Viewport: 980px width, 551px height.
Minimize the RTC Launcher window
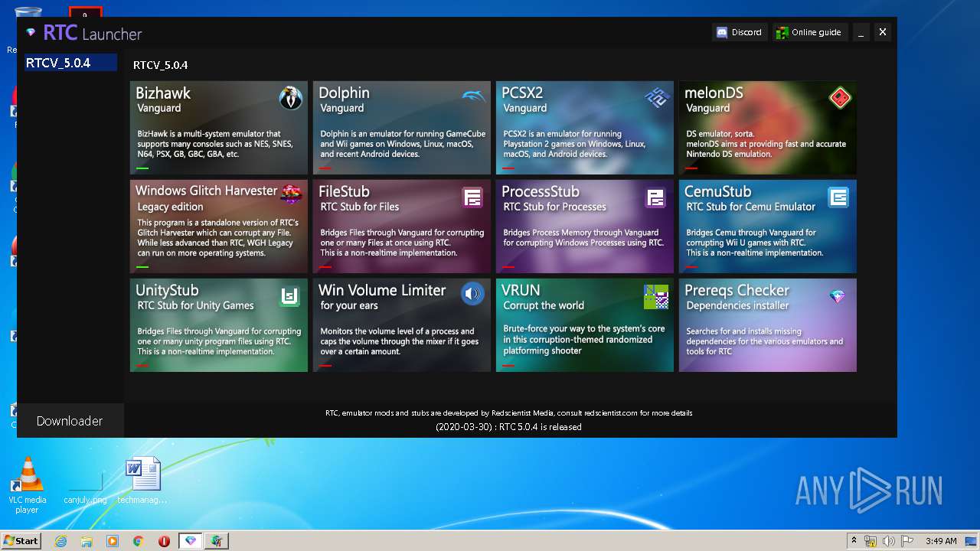click(861, 32)
